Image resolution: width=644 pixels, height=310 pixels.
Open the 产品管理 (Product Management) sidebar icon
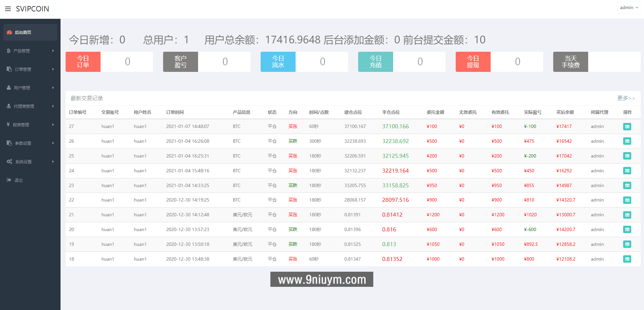tap(8, 51)
